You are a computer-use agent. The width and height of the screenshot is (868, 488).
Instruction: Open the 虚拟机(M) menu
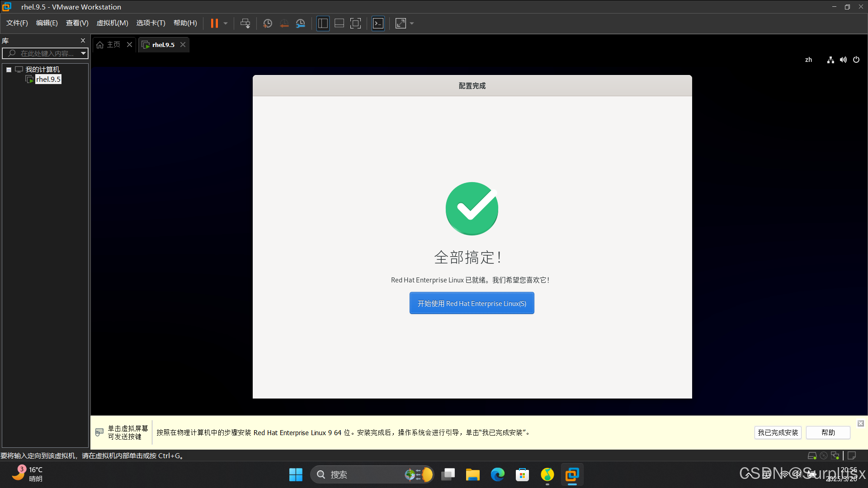(x=112, y=23)
